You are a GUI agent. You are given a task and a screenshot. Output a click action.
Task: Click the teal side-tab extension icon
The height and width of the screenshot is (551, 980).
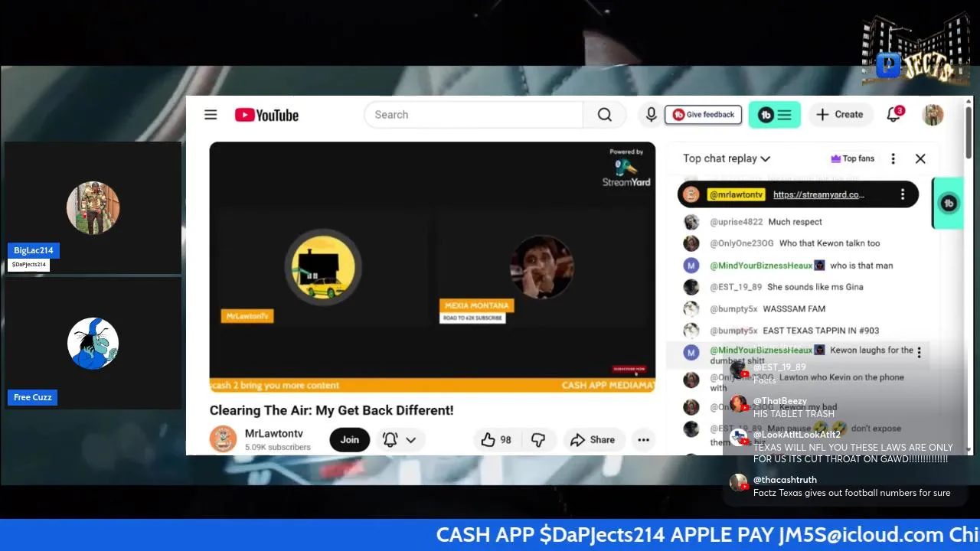click(949, 203)
